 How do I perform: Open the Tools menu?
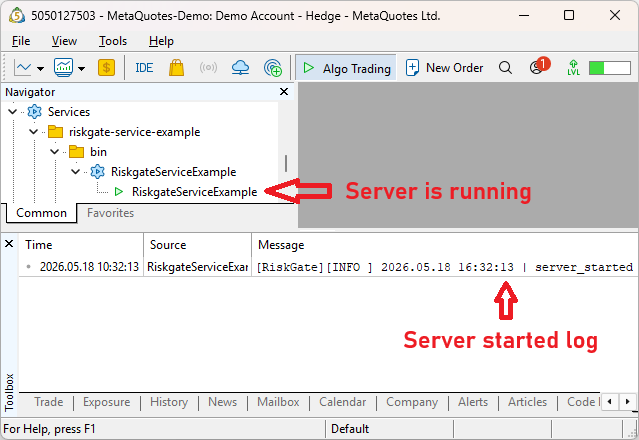point(113,41)
